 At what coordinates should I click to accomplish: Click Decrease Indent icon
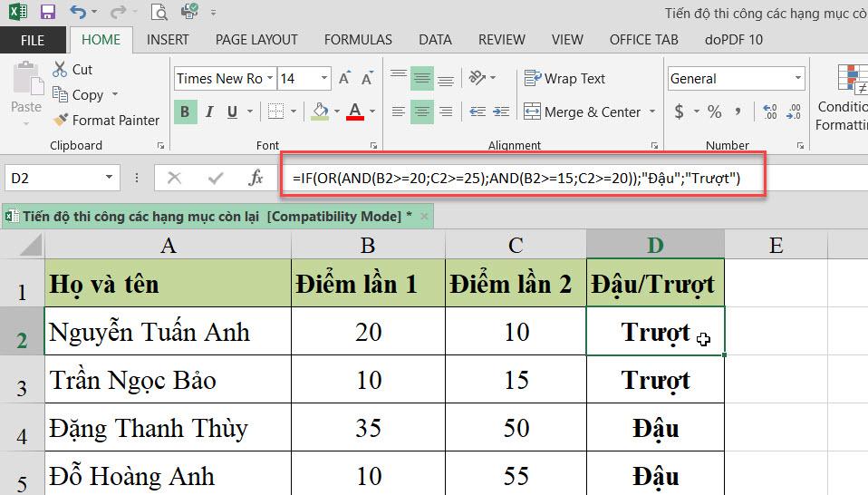477,112
